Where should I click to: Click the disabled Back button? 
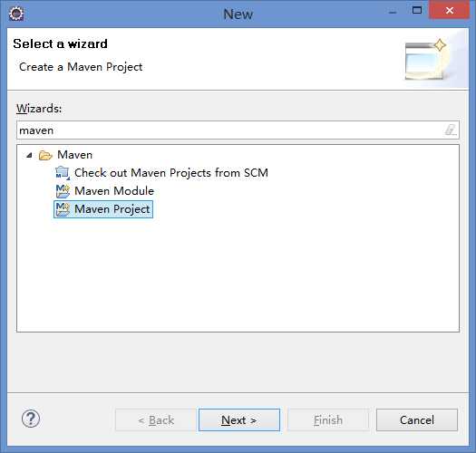pyautogui.click(x=155, y=419)
